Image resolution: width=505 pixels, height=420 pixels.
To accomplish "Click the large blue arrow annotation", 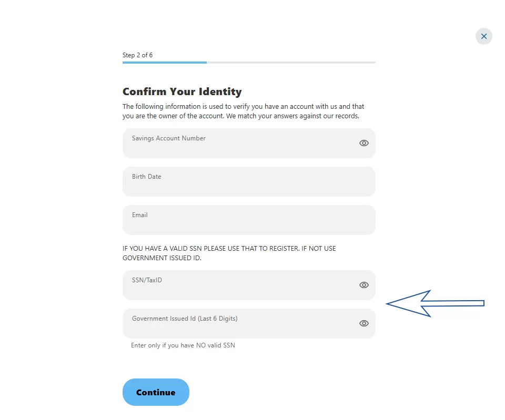I will point(435,303).
